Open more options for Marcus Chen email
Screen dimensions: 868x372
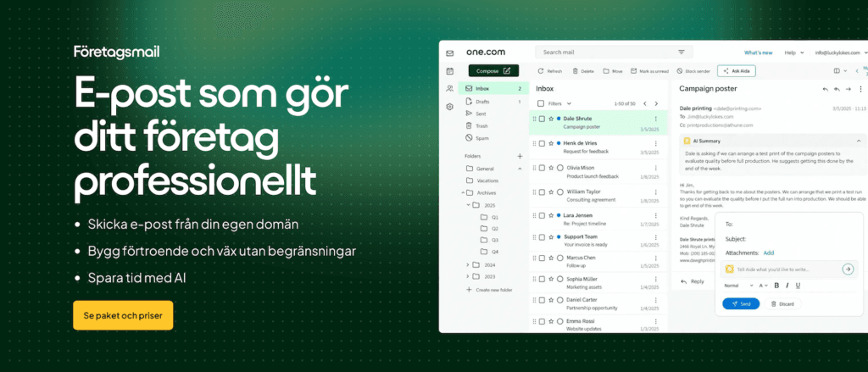656,258
